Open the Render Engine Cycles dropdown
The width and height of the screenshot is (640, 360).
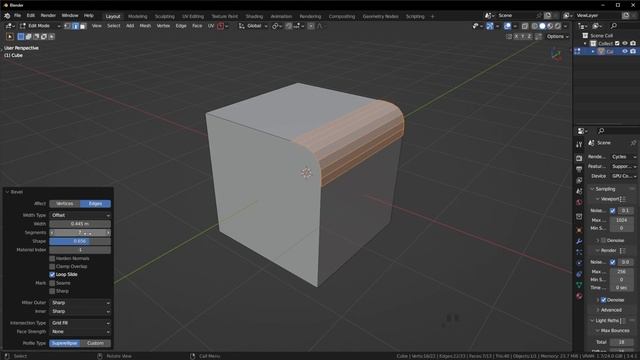623,157
